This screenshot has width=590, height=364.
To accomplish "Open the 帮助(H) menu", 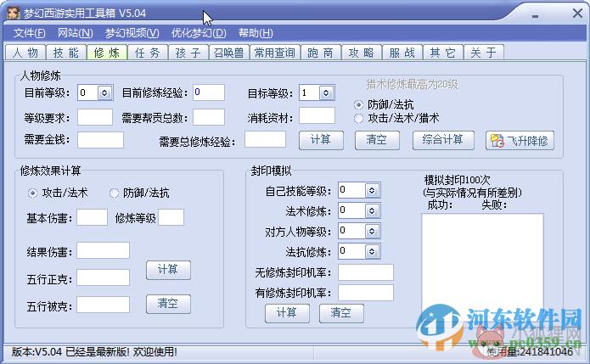I will point(256,33).
